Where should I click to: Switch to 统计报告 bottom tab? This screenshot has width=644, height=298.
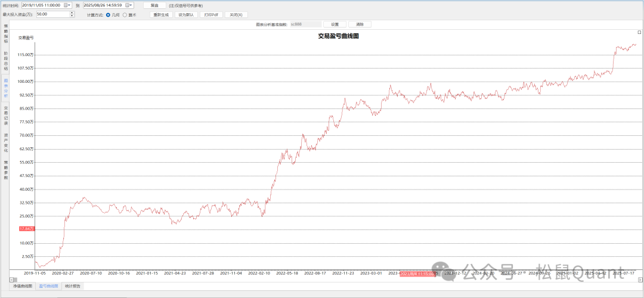(x=73, y=286)
